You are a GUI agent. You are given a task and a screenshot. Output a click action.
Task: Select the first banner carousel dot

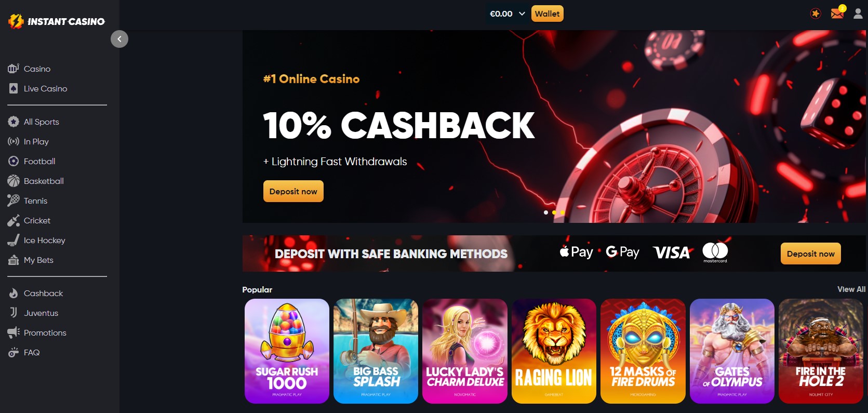click(545, 212)
